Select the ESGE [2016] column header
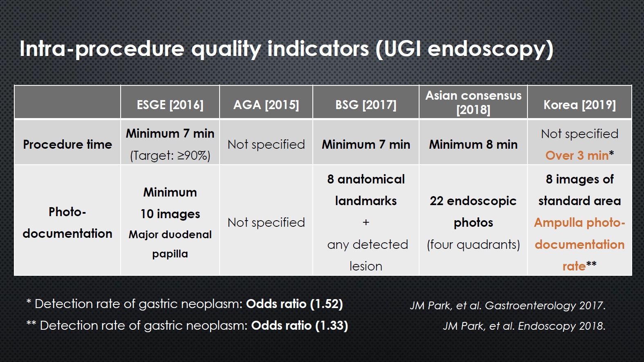Viewport: 644px width, 362px height. click(x=170, y=105)
